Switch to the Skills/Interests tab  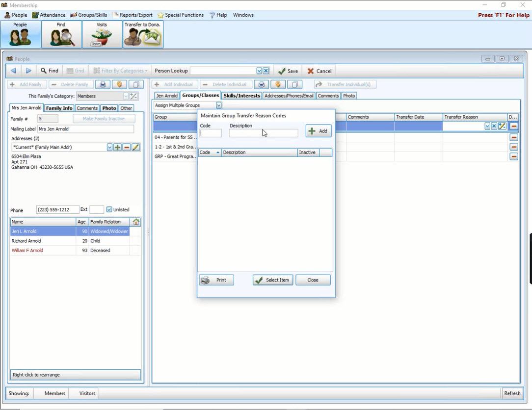point(241,96)
